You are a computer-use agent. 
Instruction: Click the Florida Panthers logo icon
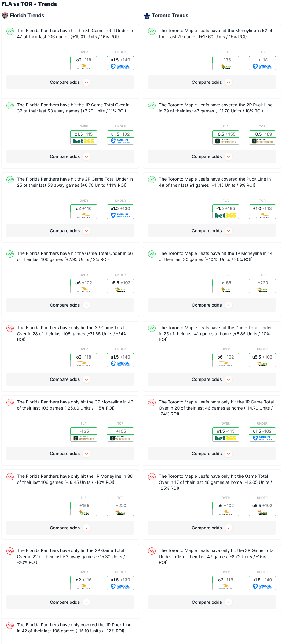tap(5, 16)
